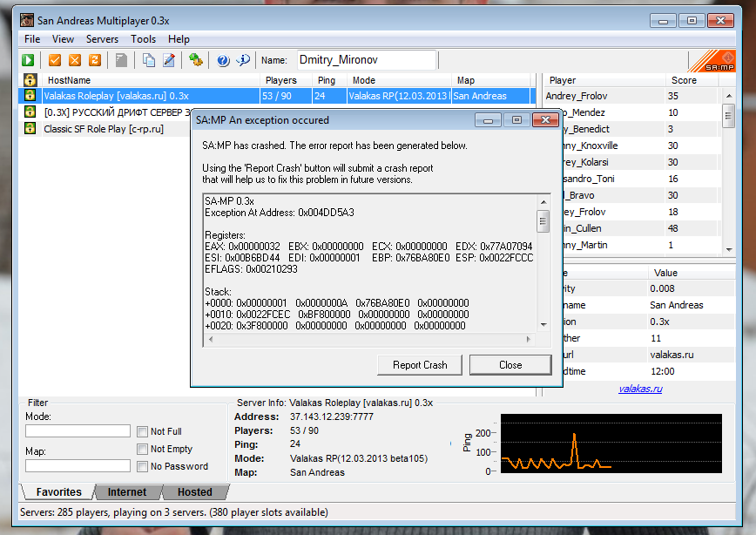This screenshot has height=535, width=756.
Task: Click the valakas.ru value in rules list
Action: pyautogui.click(x=672, y=355)
